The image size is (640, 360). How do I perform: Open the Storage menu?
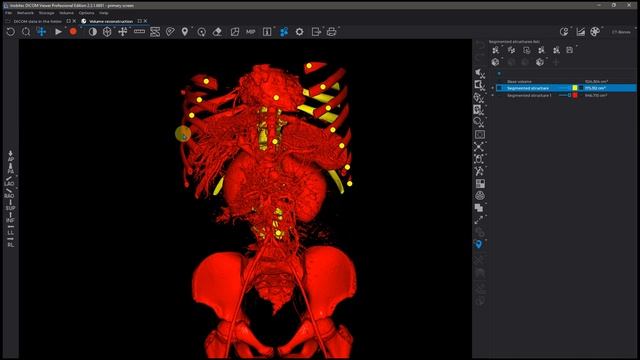coord(47,13)
